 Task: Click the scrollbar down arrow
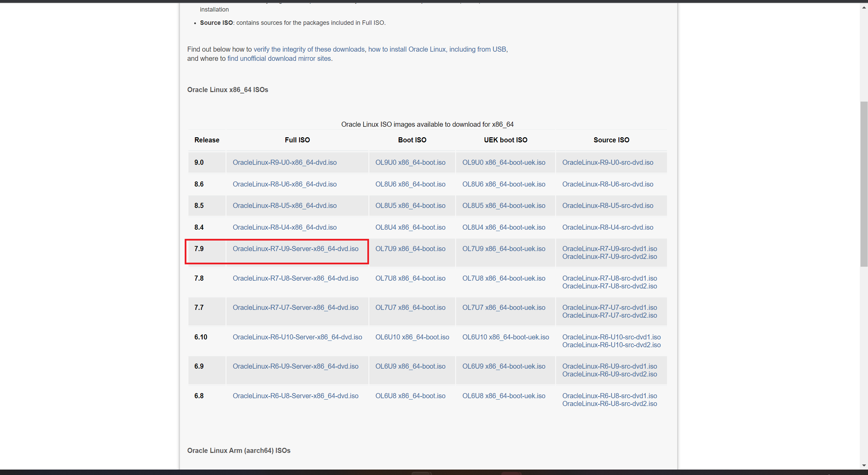pos(864,465)
